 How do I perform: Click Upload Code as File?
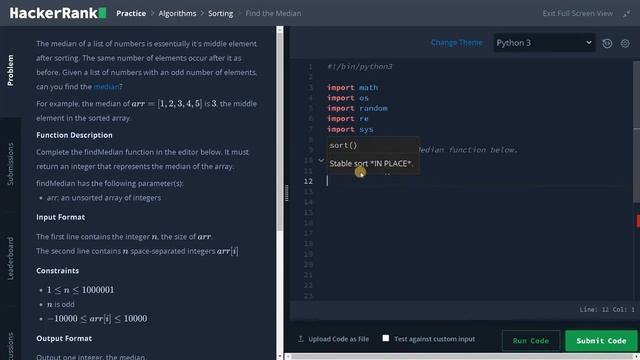coord(338,339)
